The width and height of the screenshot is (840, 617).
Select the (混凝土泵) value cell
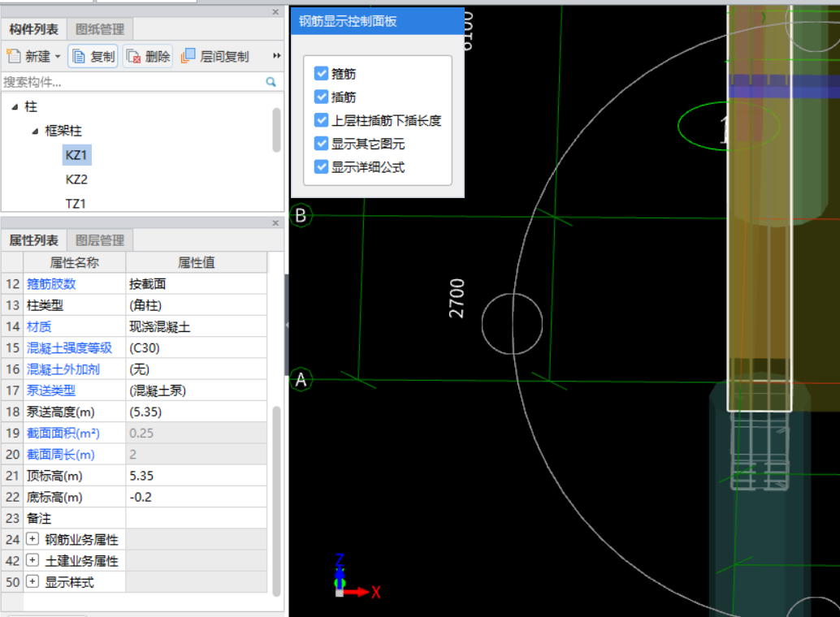tap(196, 390)
